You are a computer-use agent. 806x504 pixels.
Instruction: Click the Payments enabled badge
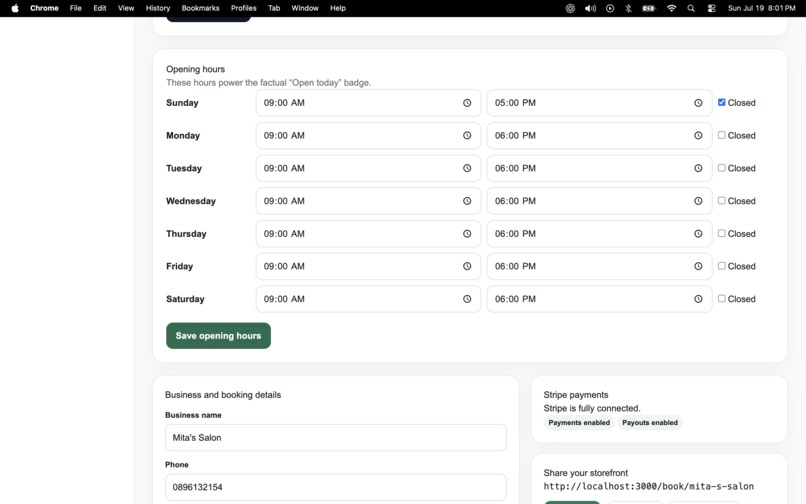(579, 423)
